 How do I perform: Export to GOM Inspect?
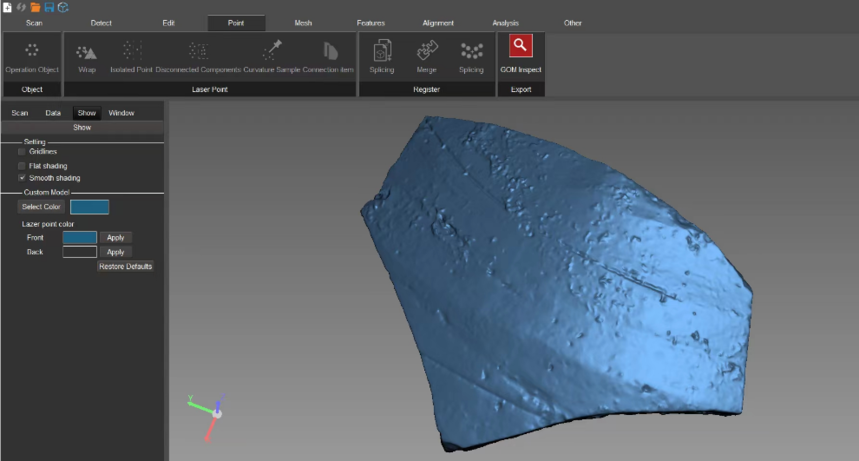click(x=520, y=55)
